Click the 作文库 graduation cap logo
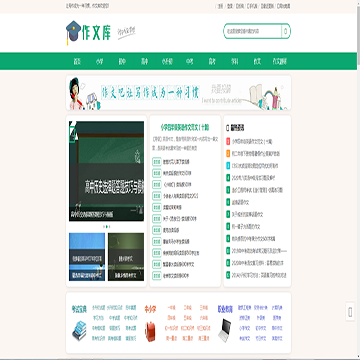Screen dimensions: 360x360 [x=88, y=32]
